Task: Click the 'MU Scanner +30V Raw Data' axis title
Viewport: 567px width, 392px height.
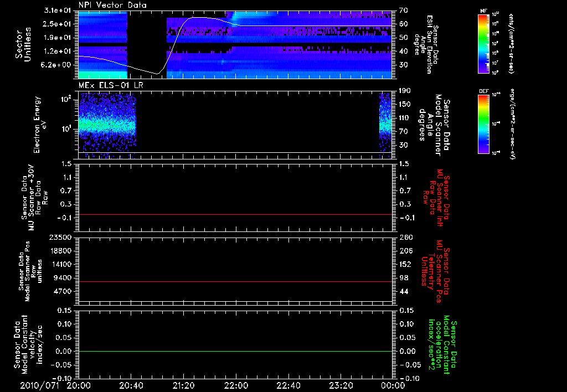Action: coord(34,198)
